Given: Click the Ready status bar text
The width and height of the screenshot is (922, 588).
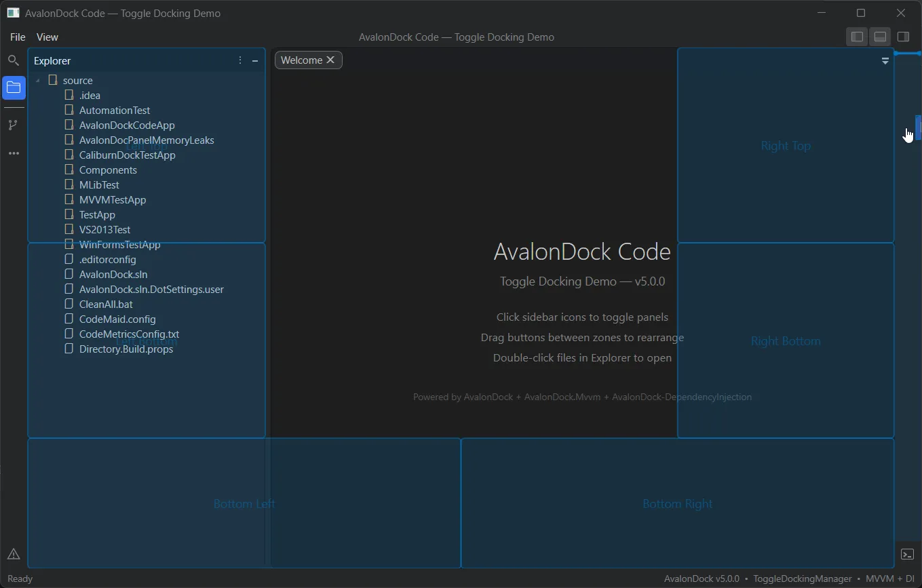Looking at the screenshot, I should [20, 579].
